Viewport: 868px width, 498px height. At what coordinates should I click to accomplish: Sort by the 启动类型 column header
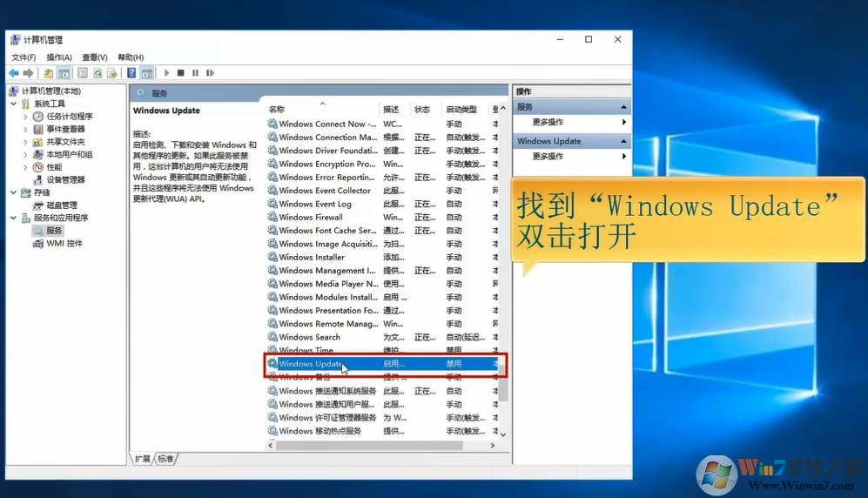465,109
